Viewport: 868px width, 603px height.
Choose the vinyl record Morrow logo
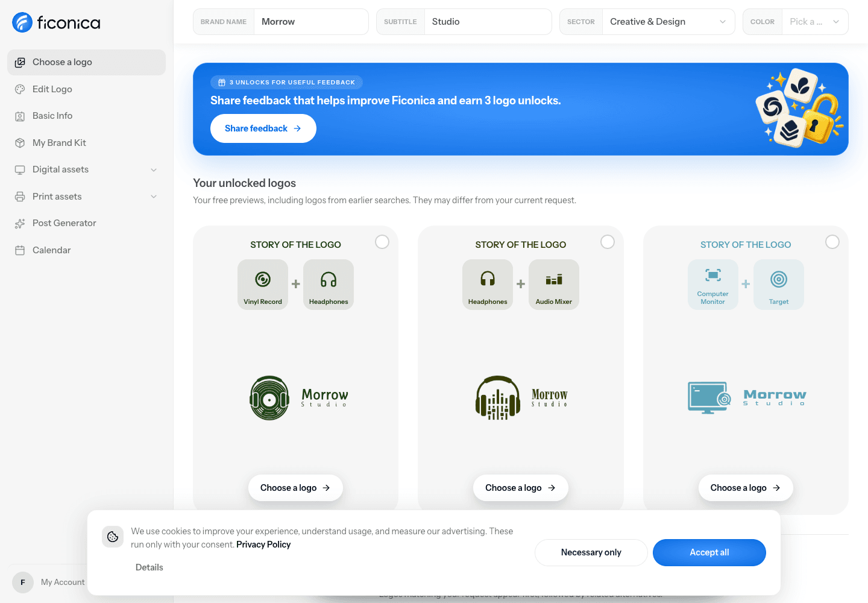coord(295,488)
